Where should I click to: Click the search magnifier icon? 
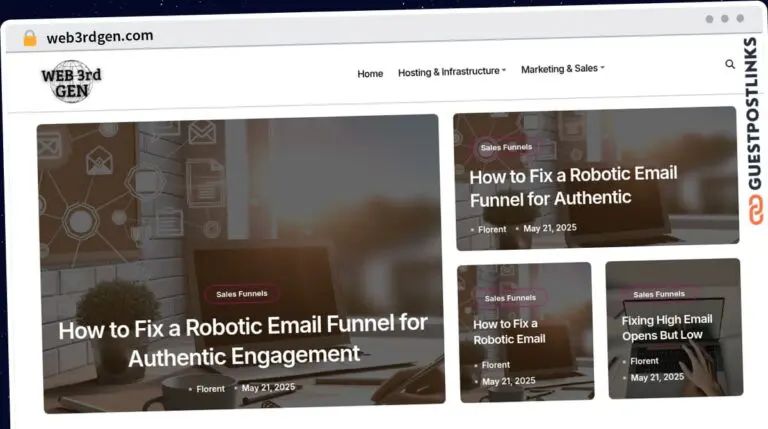pyautogui.click(x=730, y=64)
